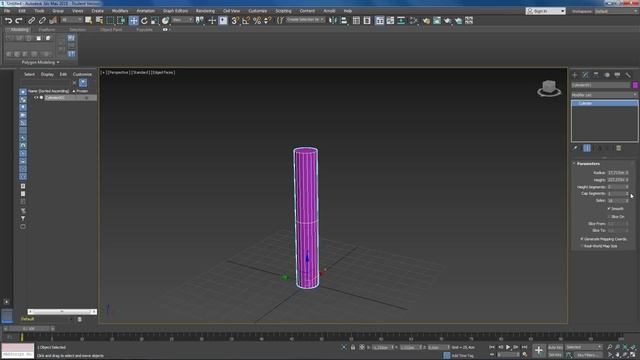Activate the Select and Scale tool
The image size is (640, 360).
pos(155,20)
